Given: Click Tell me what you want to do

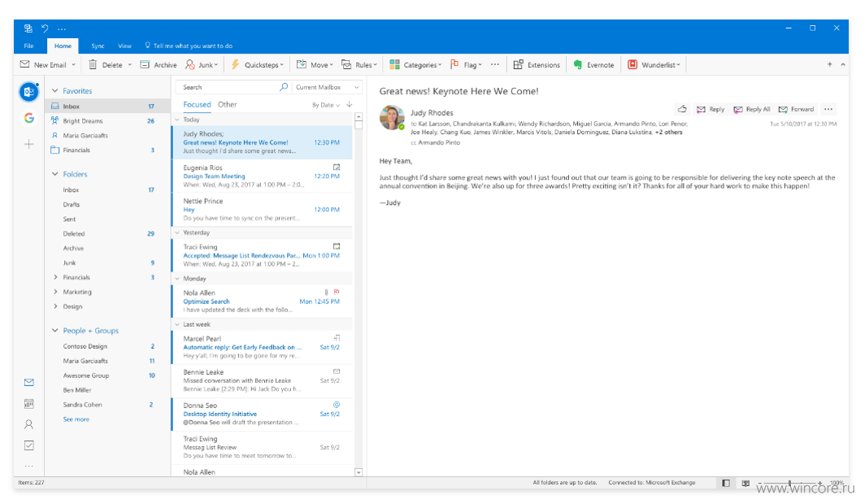Looking at the screenshot, I should 189,46.
